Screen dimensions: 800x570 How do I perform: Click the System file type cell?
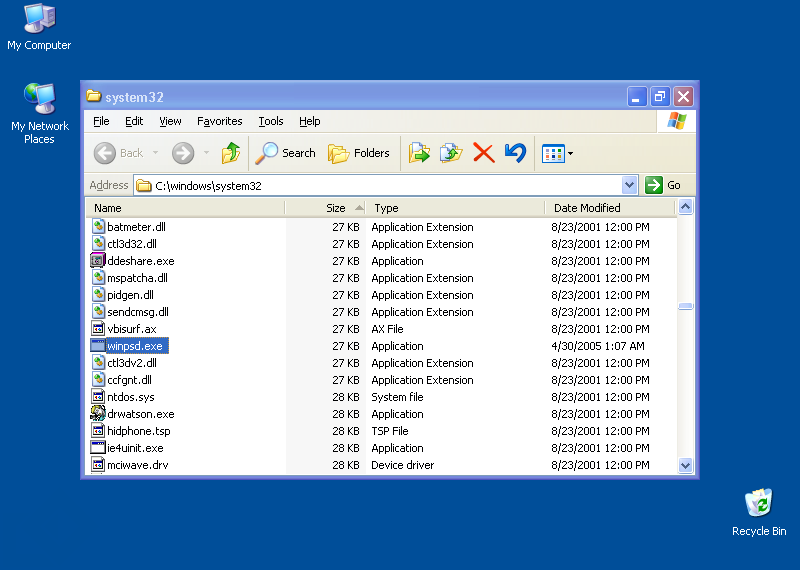pos(397,397)
